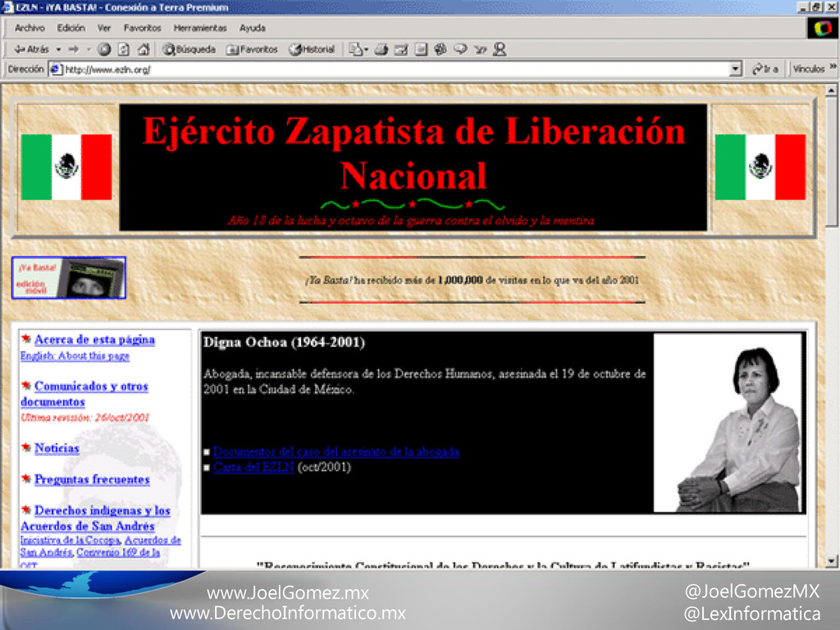Click the right Mexican flag image
The width and height of the screenshot is (840, 630).
click(x=760, y=167)
